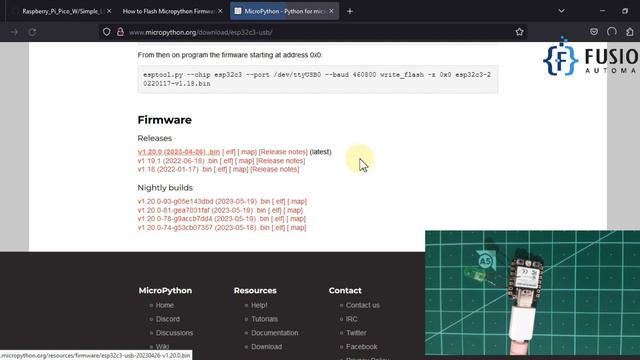This screenshot has height=360, width=640.
Task: Close the MicroPython active tab
Action: [331, 11]
